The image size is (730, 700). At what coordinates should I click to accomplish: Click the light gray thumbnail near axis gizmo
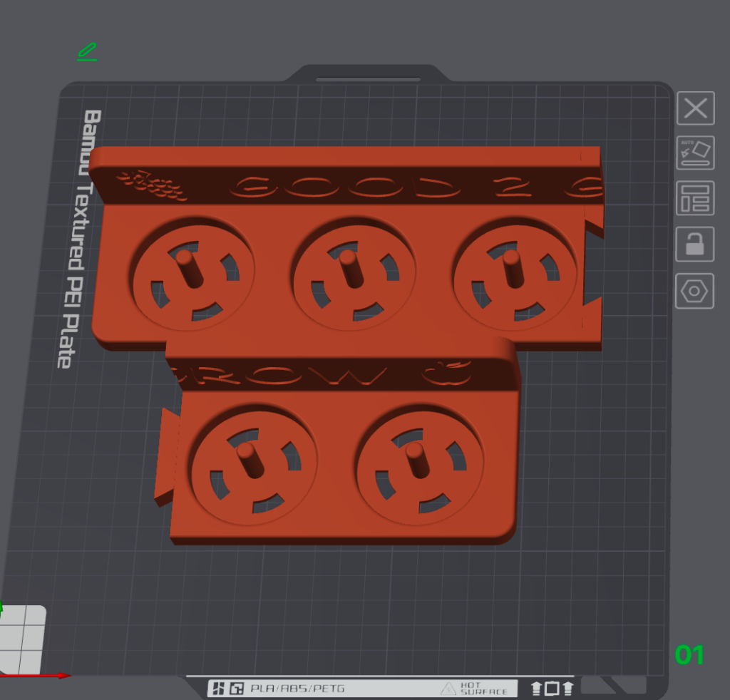23,637
